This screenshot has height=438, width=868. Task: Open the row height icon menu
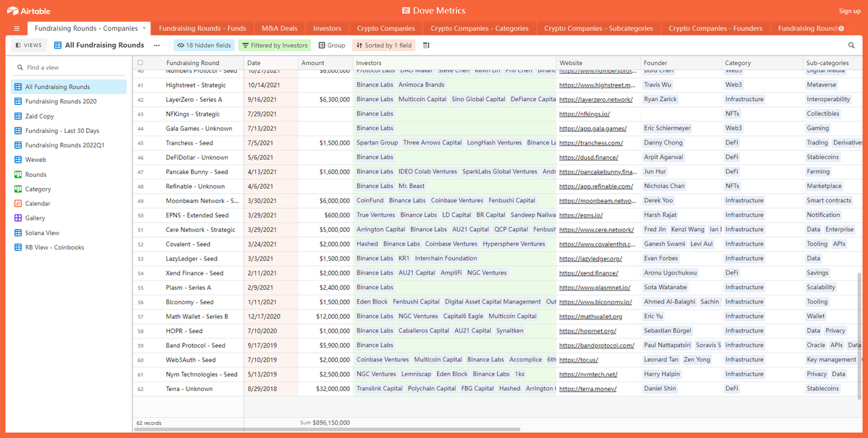426,45
